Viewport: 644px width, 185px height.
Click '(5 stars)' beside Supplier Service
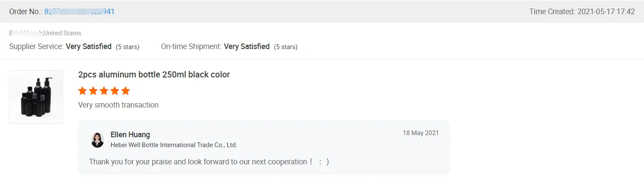pyautogui.click(x=128, y=47)
